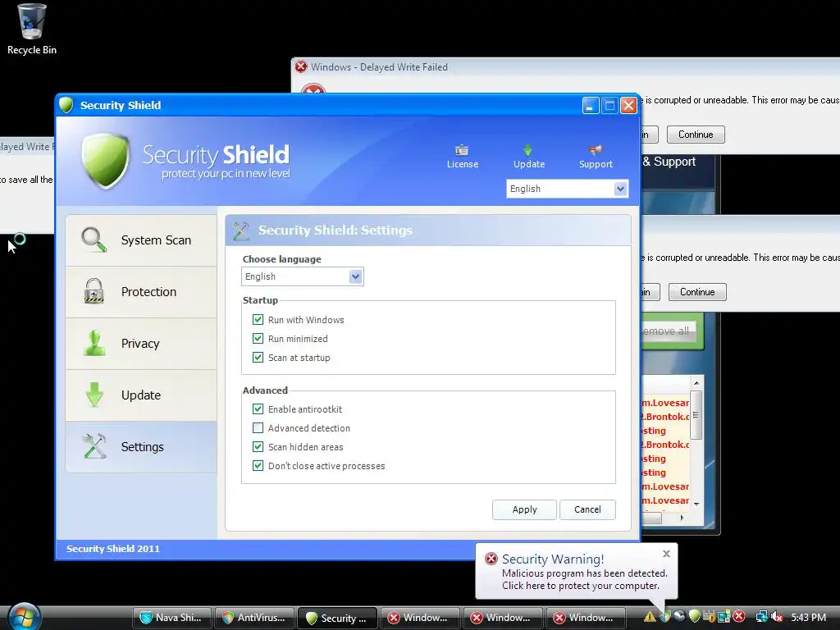The height and width of the screenshot is (630, 840).
Task: Select the Settings sidebar section
Action: [x=141, y=447]
